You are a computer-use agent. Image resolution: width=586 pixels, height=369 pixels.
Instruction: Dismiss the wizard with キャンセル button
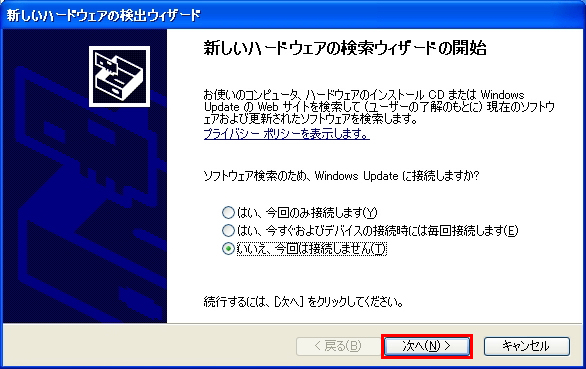click(x=527, y=346)
